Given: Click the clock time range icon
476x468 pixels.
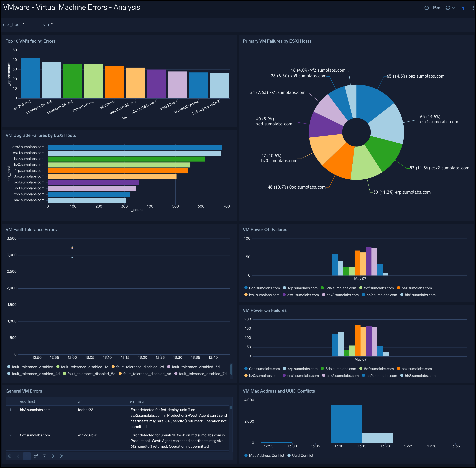Looking at the screenshot, I should tap(427, 8).
